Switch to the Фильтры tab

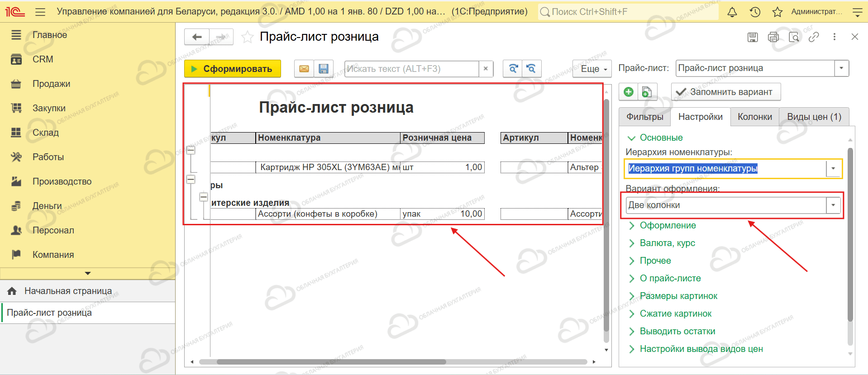click(x=645, y=117)
